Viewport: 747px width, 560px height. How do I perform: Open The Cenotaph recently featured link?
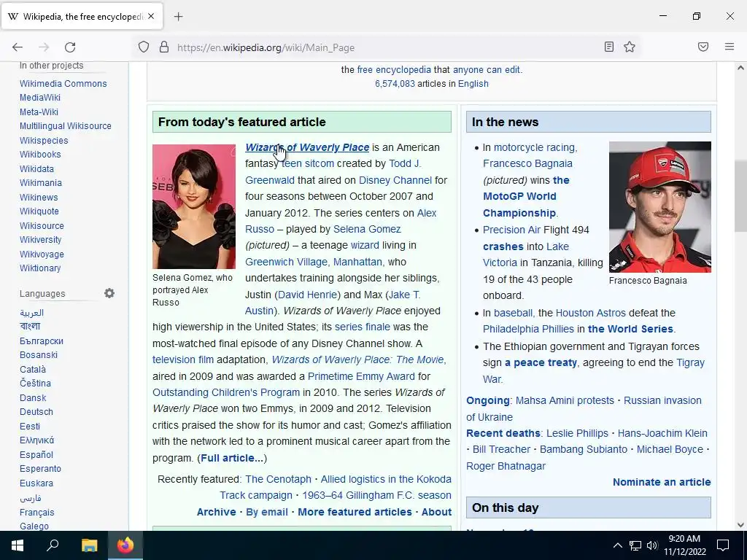click(x=278, y=479)
